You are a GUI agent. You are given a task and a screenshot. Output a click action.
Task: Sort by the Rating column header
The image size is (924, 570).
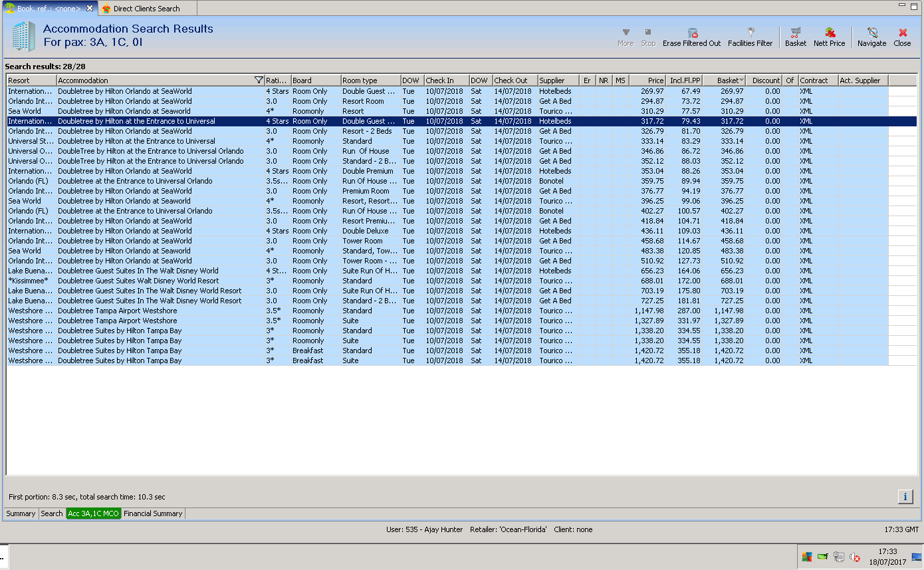(277, 80)
